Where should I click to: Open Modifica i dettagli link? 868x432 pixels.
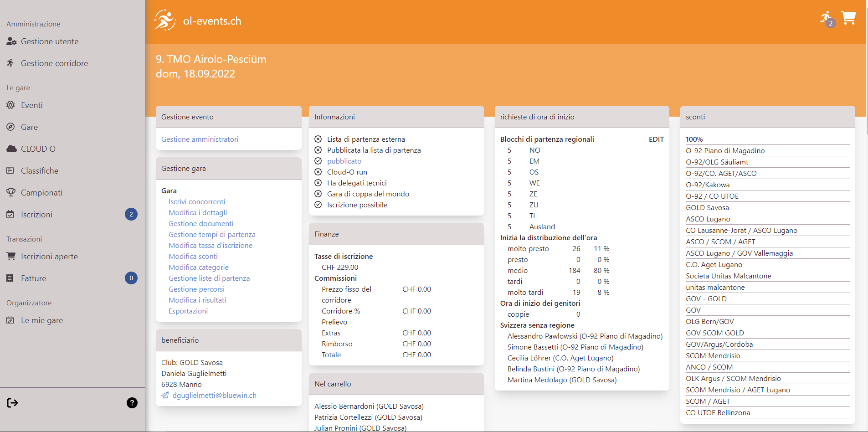coord(198,212)
